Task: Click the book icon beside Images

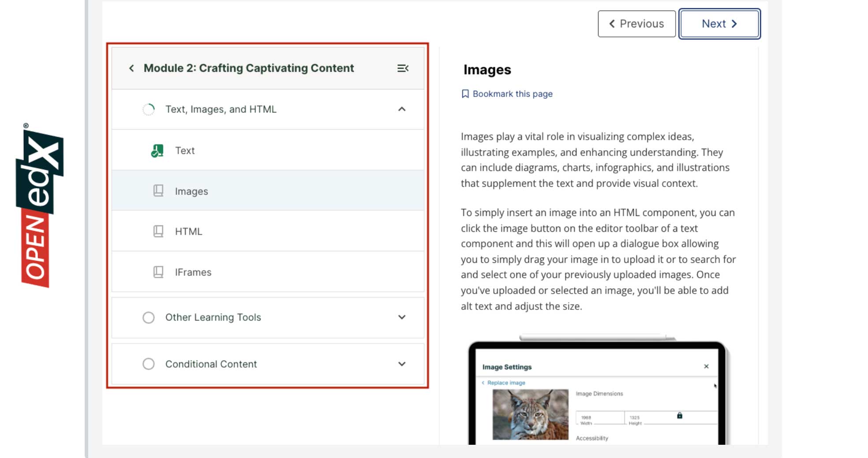Action: pyautogui.click(x=157, y=190)
